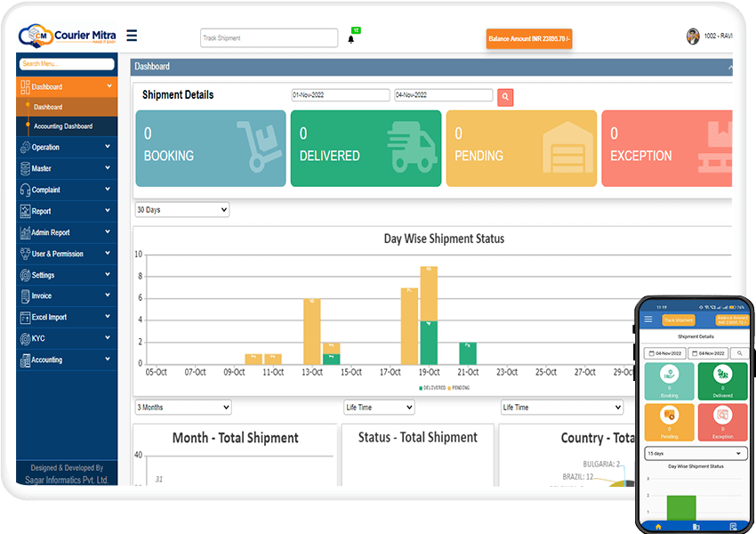Open the Life Time dropdown for Status chart

(379, 407)
